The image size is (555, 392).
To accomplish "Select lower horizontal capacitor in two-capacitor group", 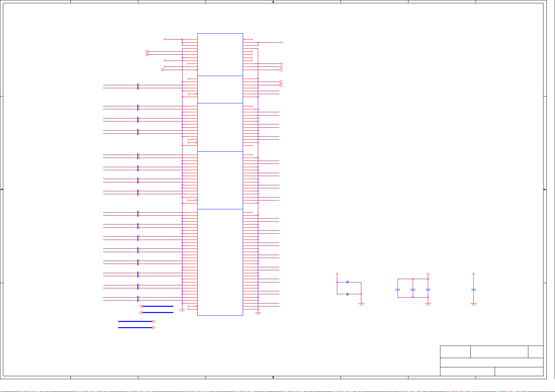I will click(x=347, y=294).
